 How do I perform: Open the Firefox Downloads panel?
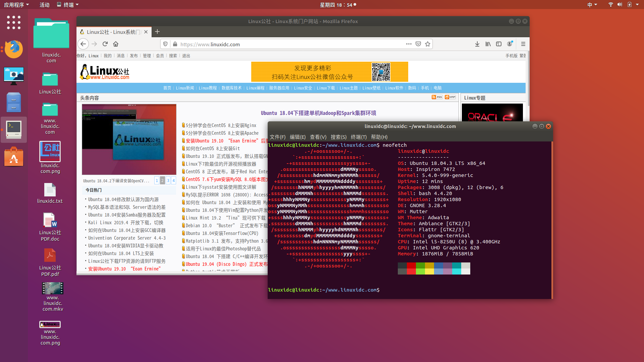(477, 44)
